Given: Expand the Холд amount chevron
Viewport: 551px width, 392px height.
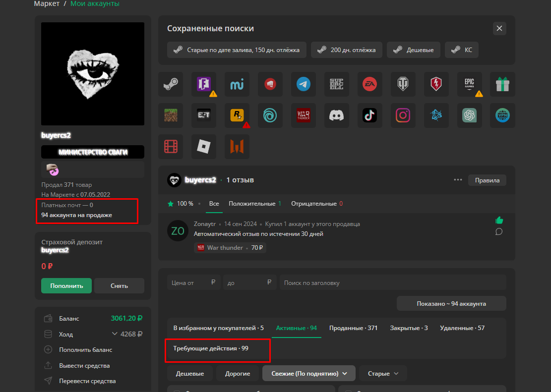Looking at the screenshot, I should tap(114, 334).
